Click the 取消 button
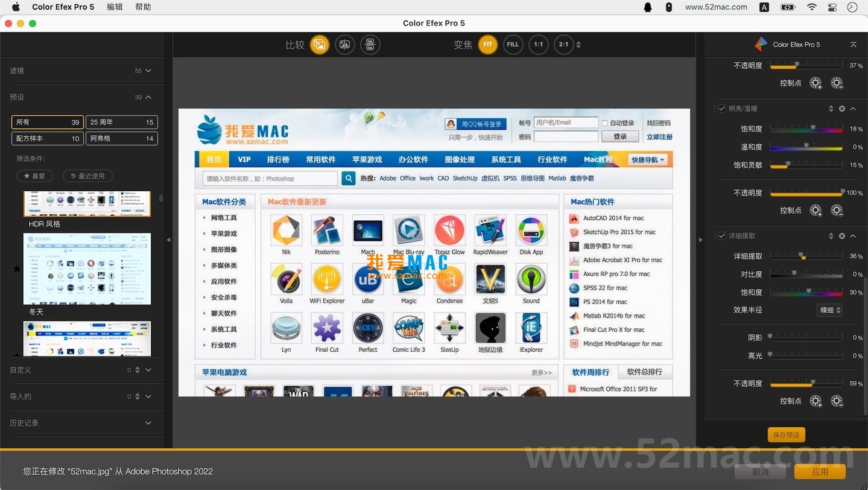The height and width of the screenshot is (490, 868). point(760,472)
